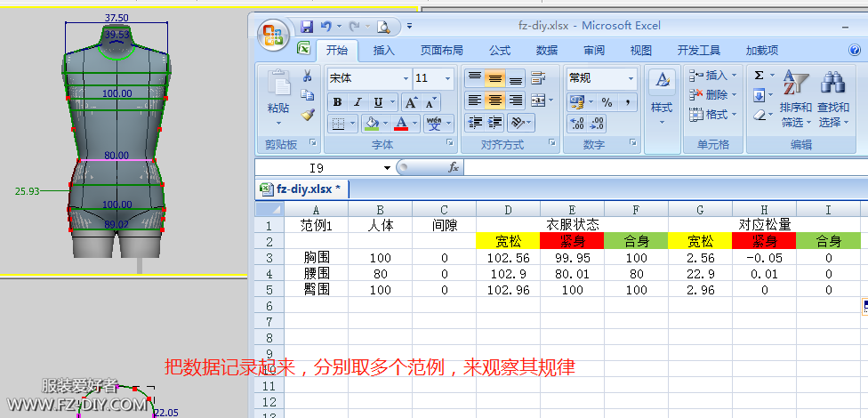Click the Fill down arrow icon
868x418 pixels.
pos(759,95)
